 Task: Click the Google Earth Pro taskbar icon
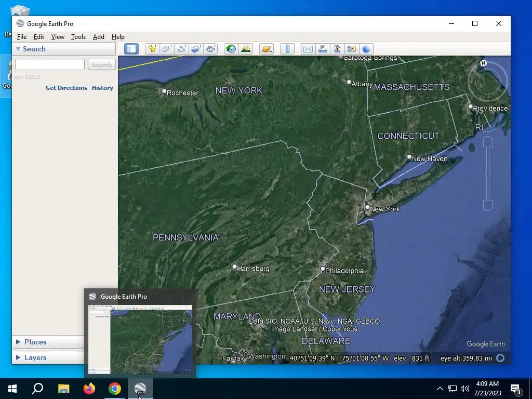(140, 389)
